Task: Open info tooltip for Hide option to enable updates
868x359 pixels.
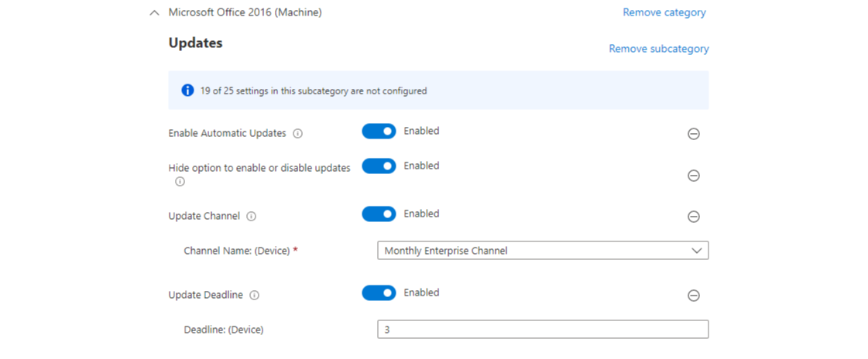Action: pos(180,182)
